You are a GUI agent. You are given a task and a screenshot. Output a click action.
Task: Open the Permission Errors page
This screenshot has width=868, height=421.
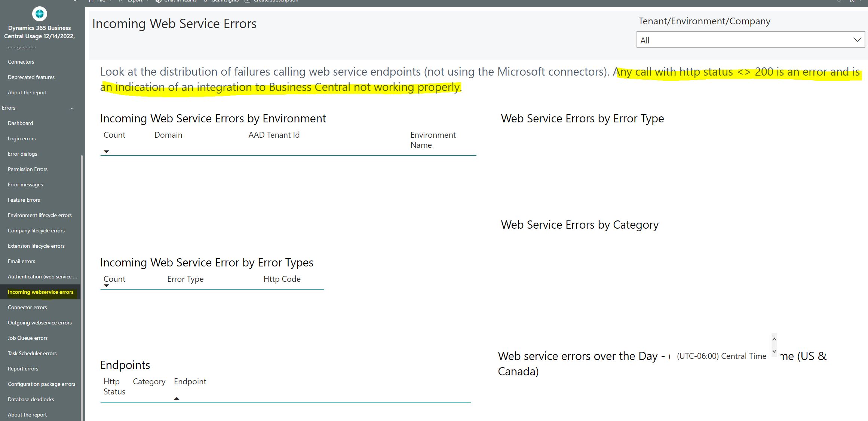(28, 169)
